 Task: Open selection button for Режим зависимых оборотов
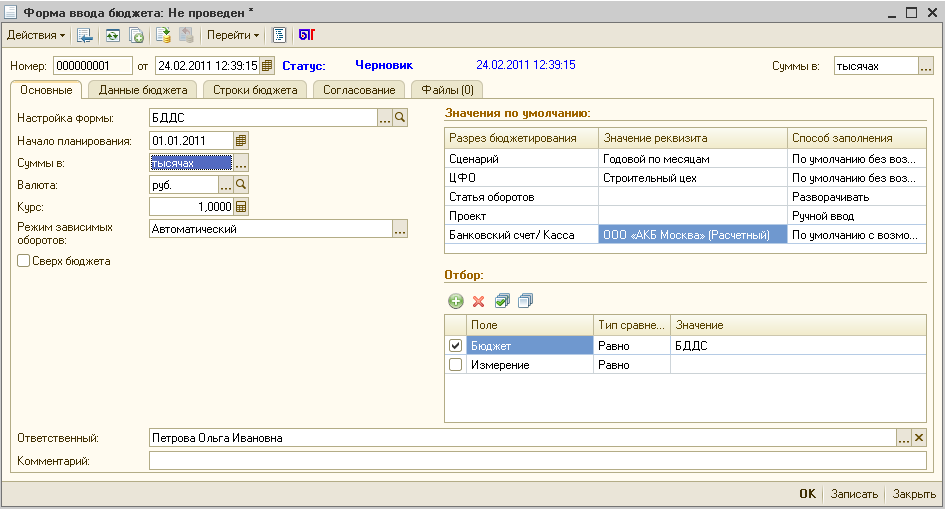400,230
